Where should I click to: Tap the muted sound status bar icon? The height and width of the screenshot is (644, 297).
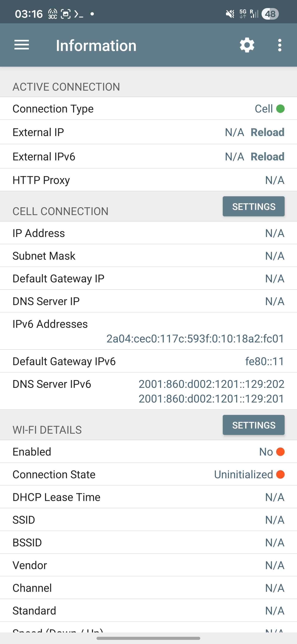230,14
